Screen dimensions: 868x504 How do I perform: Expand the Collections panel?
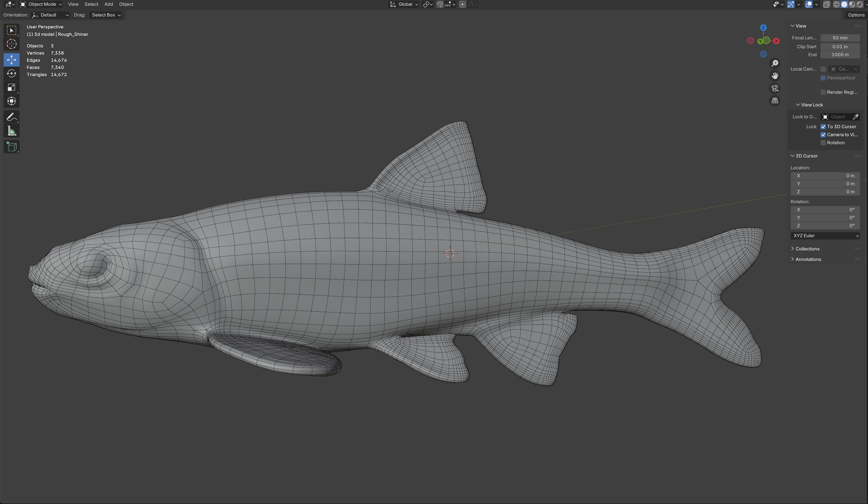click(807, 249)
